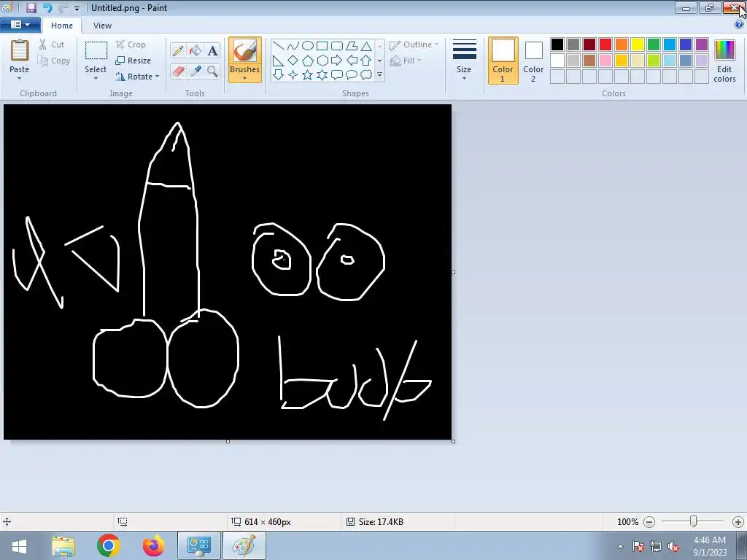This screenshot has height=560, width=747.
Task: Activate Color 1 selector
Action: 503,61
